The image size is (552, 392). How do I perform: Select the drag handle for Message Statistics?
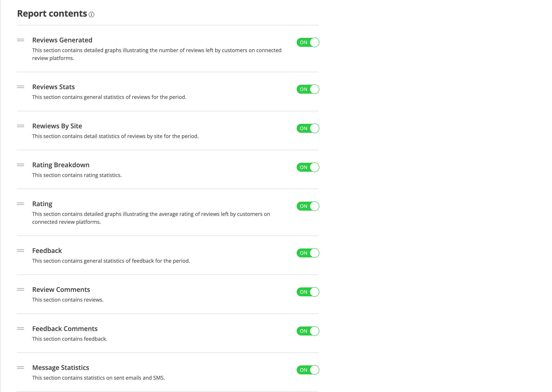(x=20, y=368)
